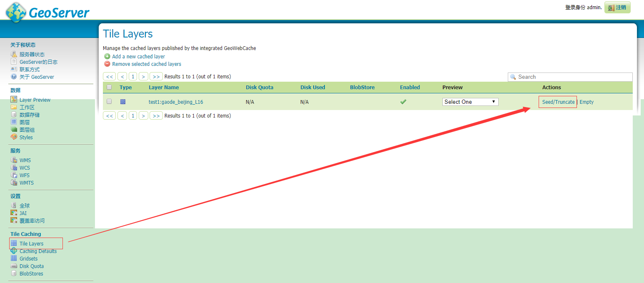Open the Disk Quota menu item
Viewport: 644px width, 283px height.
click(32, 266)
